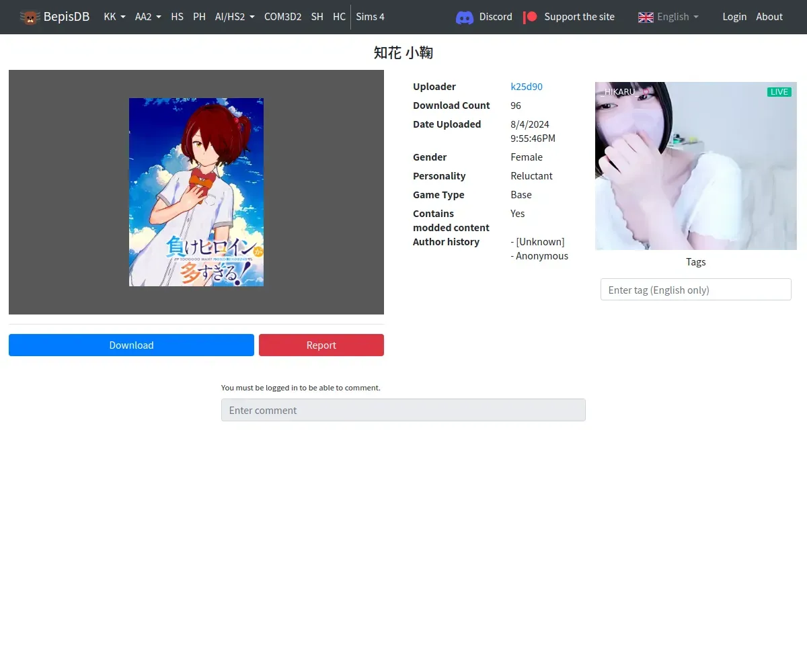Click the Download Count value 96
The height and width of the screenshot is (672, 807).
click(x=516, y=106)
